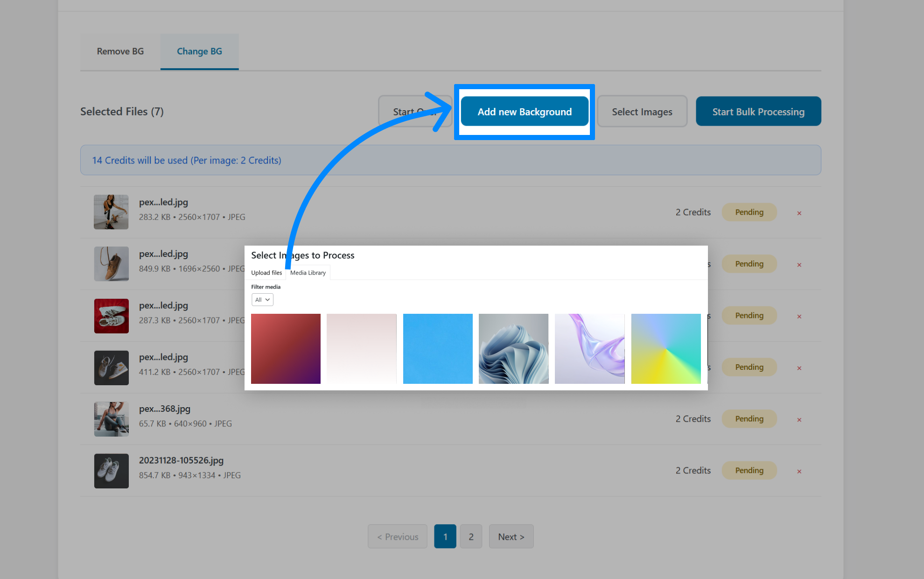The height and width of the screenshot is (579, 924).
Task: Select the Change BG tab
Action: tap(199, 51)
